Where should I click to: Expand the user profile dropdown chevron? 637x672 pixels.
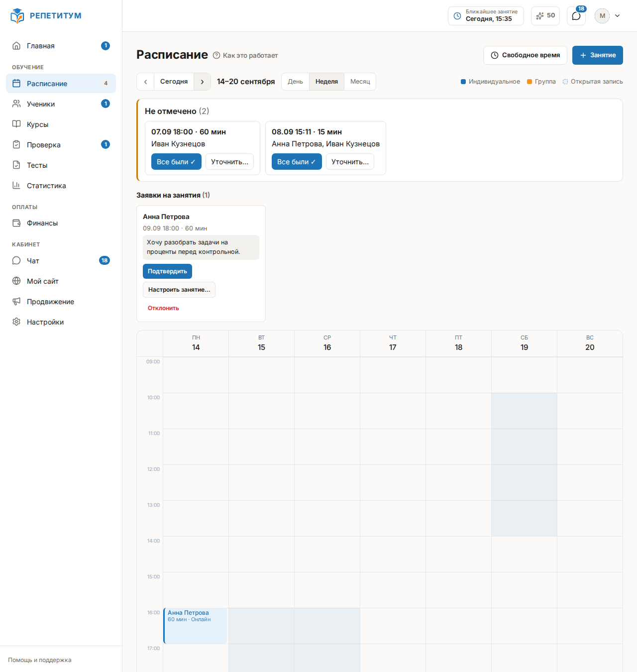pos(618,16)
